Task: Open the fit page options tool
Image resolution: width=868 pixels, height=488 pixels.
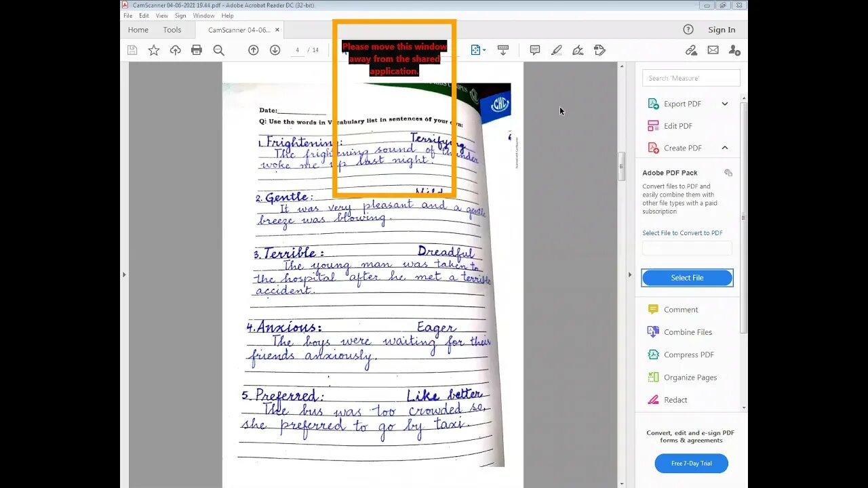Action: 475,50
